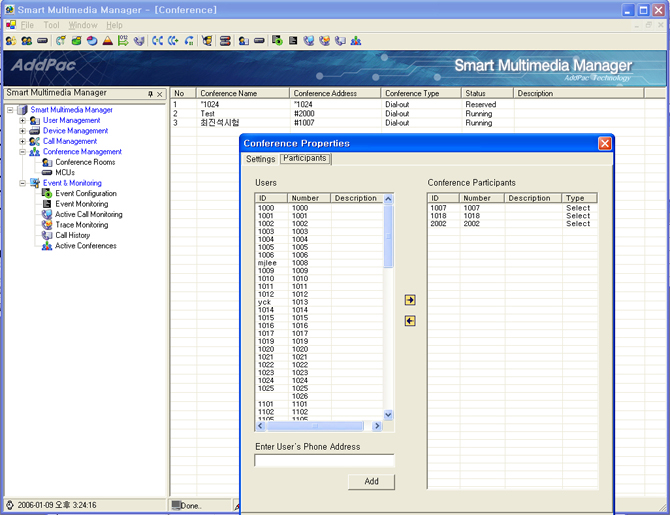
Task: Select MCUs under Conference Management
Action: [65, 173]
